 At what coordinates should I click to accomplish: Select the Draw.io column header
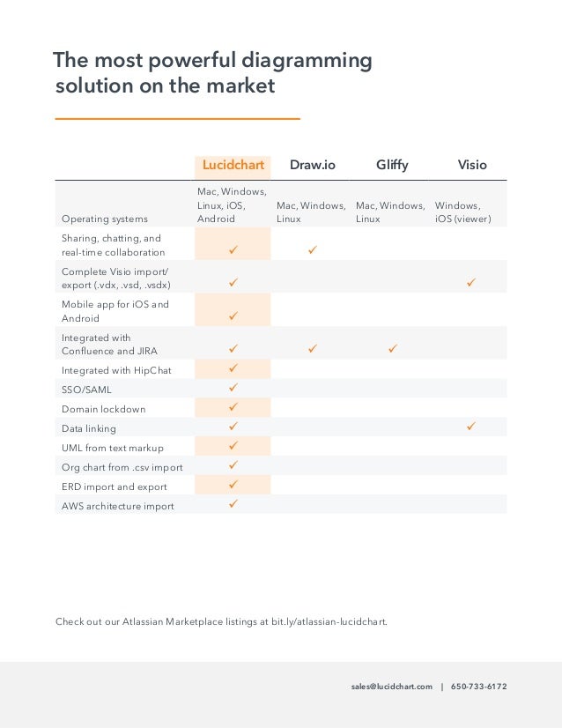coord(313,165)
